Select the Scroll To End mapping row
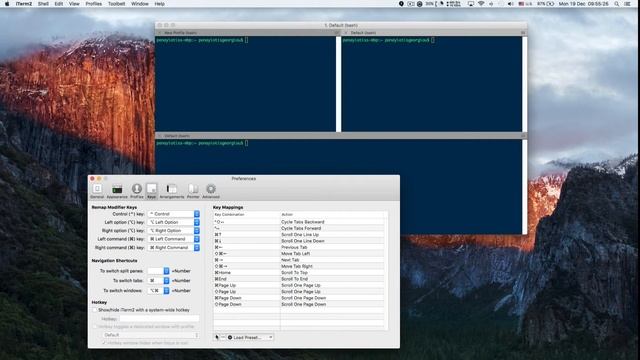 pyautogui.click(x=300, y=279)
